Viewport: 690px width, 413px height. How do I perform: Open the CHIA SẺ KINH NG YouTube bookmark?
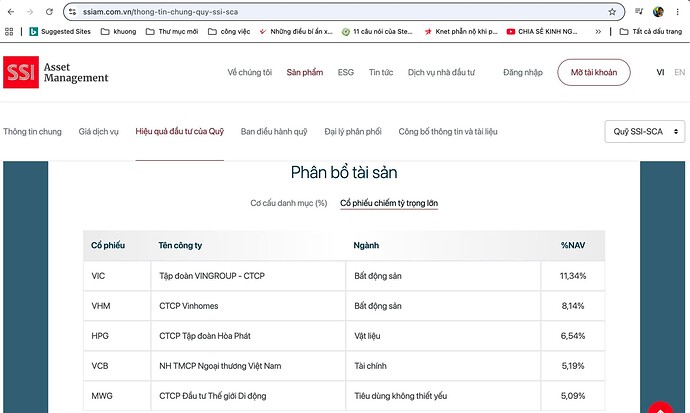[x=542, y=32]
